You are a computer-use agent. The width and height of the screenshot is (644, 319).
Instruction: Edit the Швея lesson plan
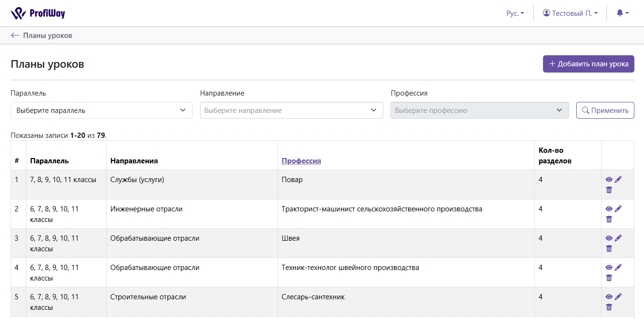pyautogui.click(x=618, y=238)
